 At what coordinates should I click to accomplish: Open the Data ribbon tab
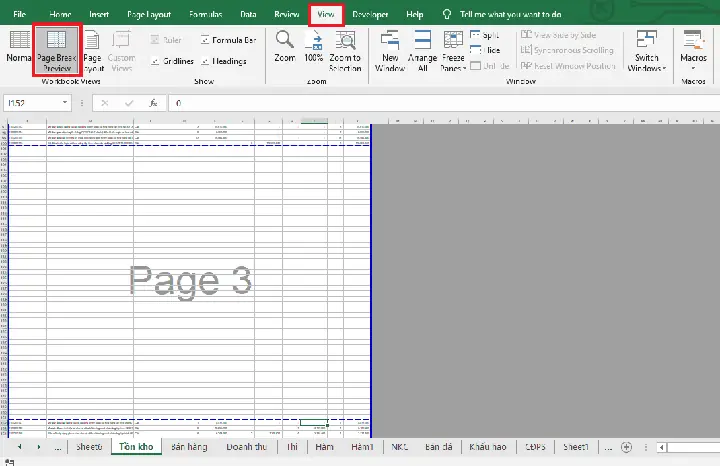[248, 14]
